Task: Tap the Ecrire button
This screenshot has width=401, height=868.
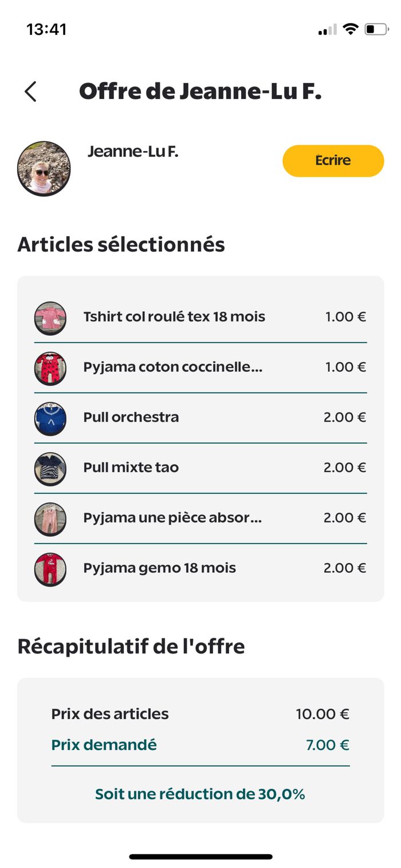Action: pyautogui.click(x=333, y=161)
